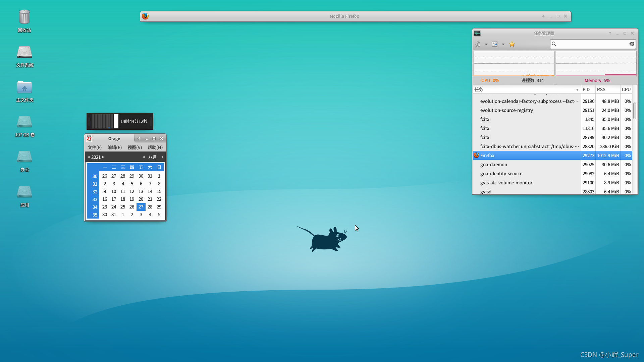Image resolution: width=644 pixels, height=362 pixels.
Task: Click the execute-task gears icon in Task Manager
Action: click(x=478, y=44)
